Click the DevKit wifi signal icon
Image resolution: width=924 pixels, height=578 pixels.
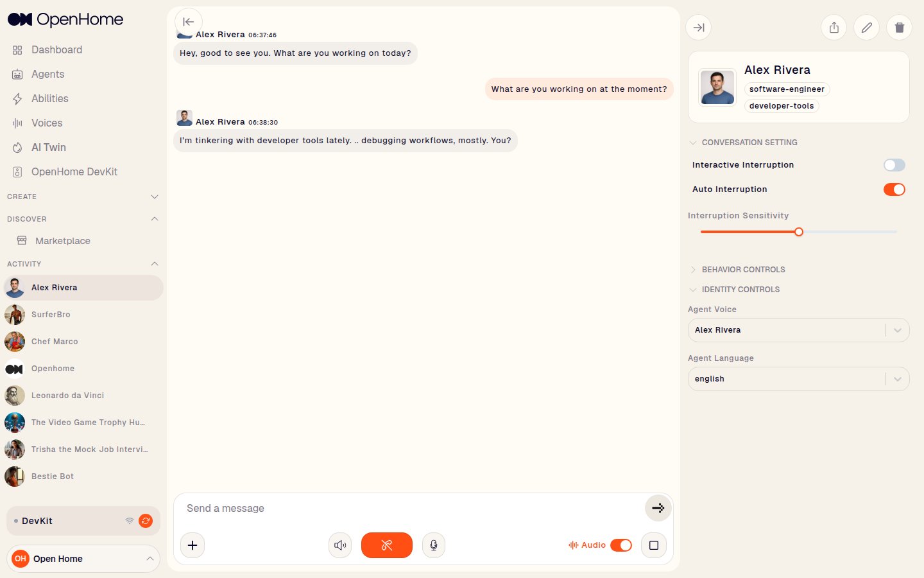coord(130,521)
